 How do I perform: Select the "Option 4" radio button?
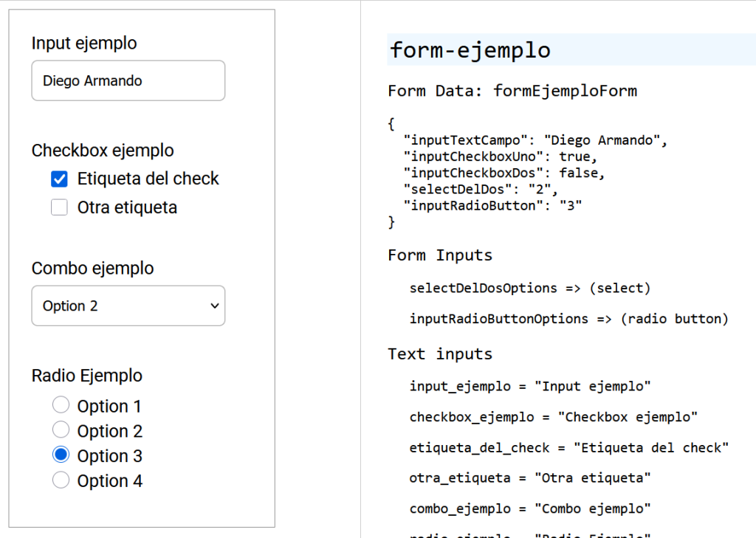coord(61,480)
